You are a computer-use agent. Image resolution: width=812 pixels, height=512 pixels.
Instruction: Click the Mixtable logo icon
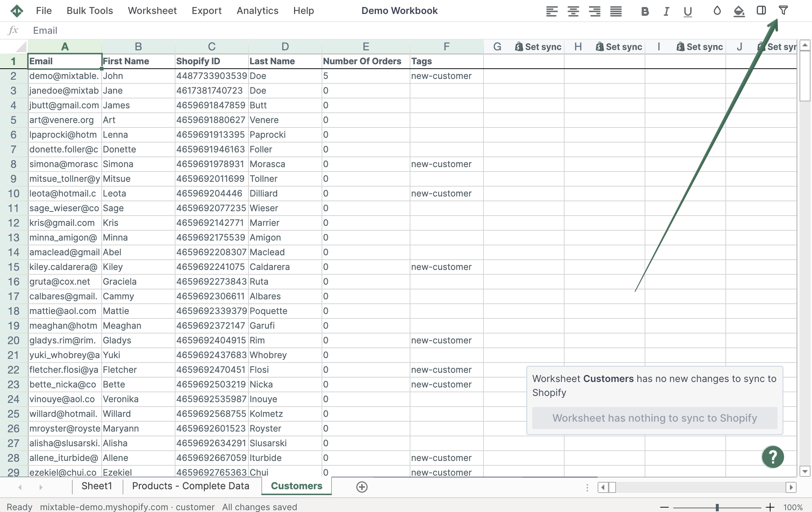click(17, 11)
